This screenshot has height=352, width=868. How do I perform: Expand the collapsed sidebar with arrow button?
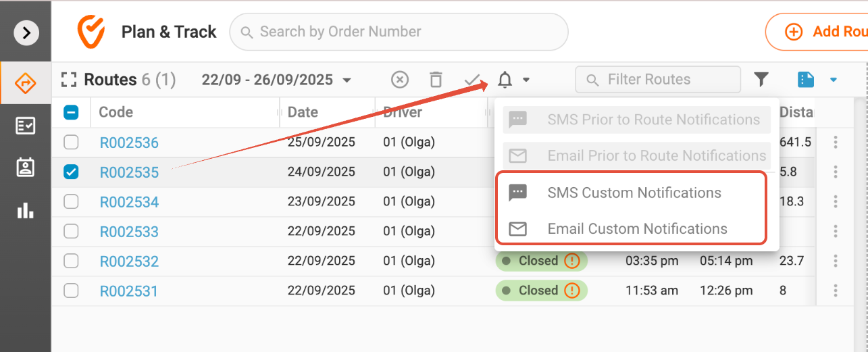[x=26, y=32]
